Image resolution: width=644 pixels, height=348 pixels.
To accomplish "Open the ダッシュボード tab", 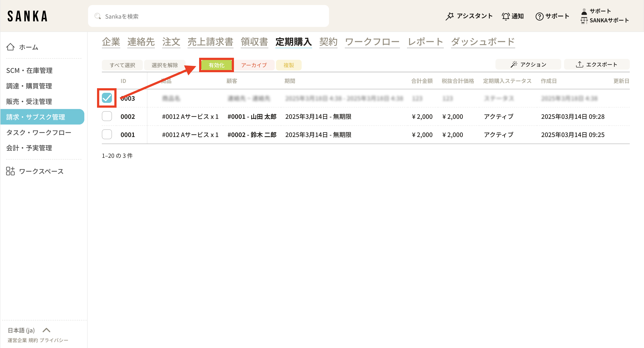I will (x=483, y=42).
